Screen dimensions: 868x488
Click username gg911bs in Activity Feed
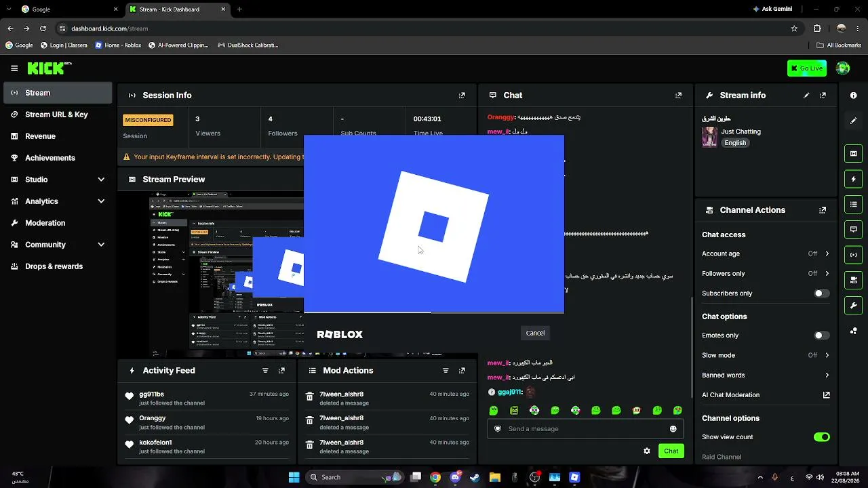[x=151, y=394]
